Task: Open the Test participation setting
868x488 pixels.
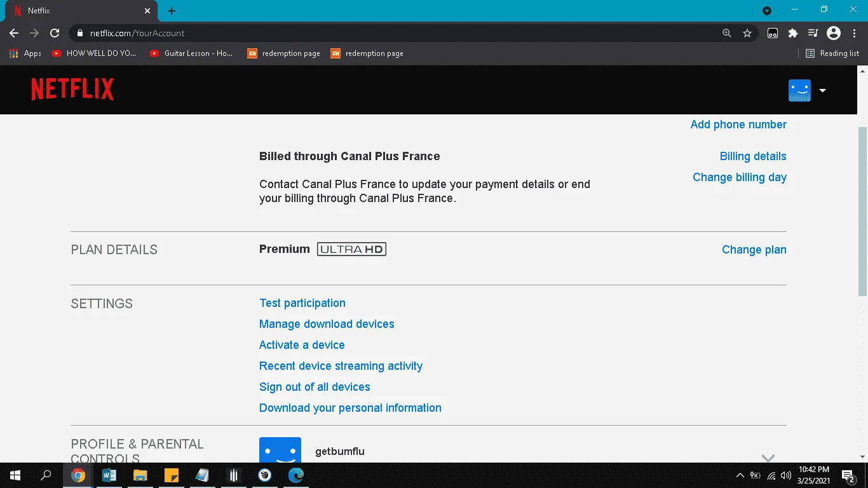Action: click(302, 303)
